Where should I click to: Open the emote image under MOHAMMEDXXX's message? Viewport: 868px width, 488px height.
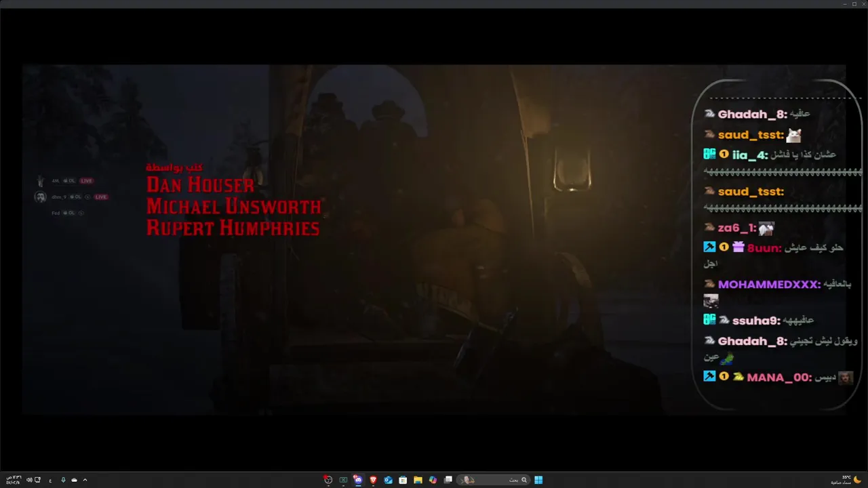[711, 301]
